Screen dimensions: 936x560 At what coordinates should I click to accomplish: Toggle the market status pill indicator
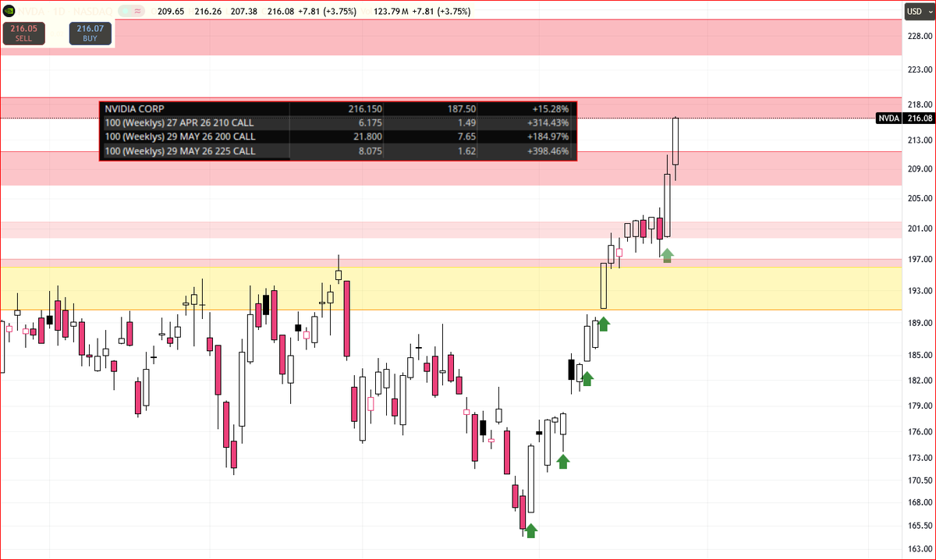133,11
